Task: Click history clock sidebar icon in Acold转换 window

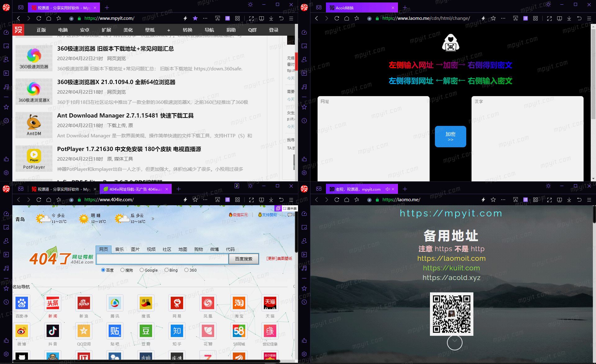Action: pyautogui.click(x=304, y=121)
